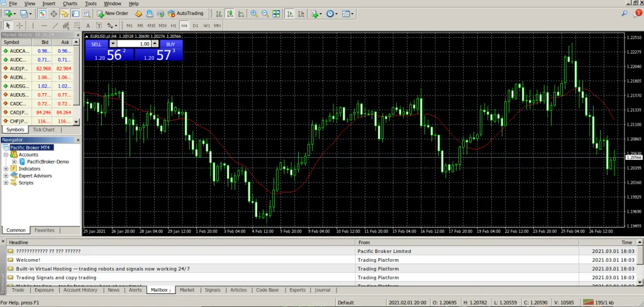Click the lot volume input field
Screen dimensions: 644x307
134,44
